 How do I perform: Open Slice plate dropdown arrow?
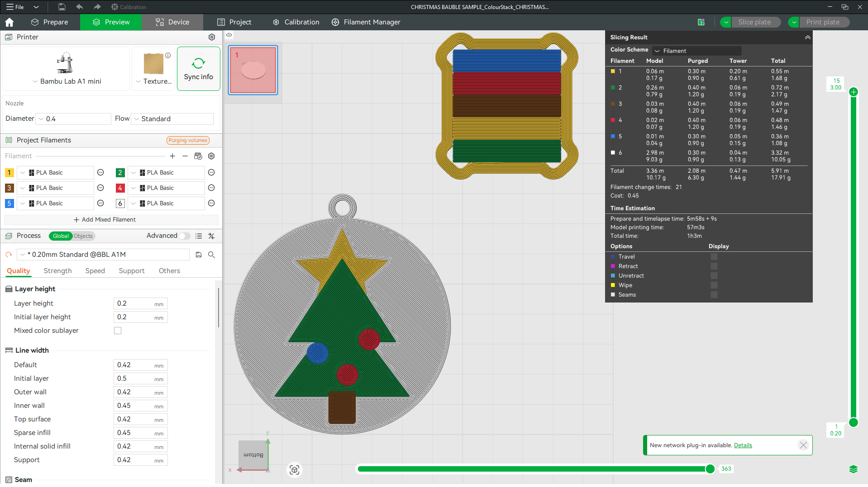[x=726, y=22]
